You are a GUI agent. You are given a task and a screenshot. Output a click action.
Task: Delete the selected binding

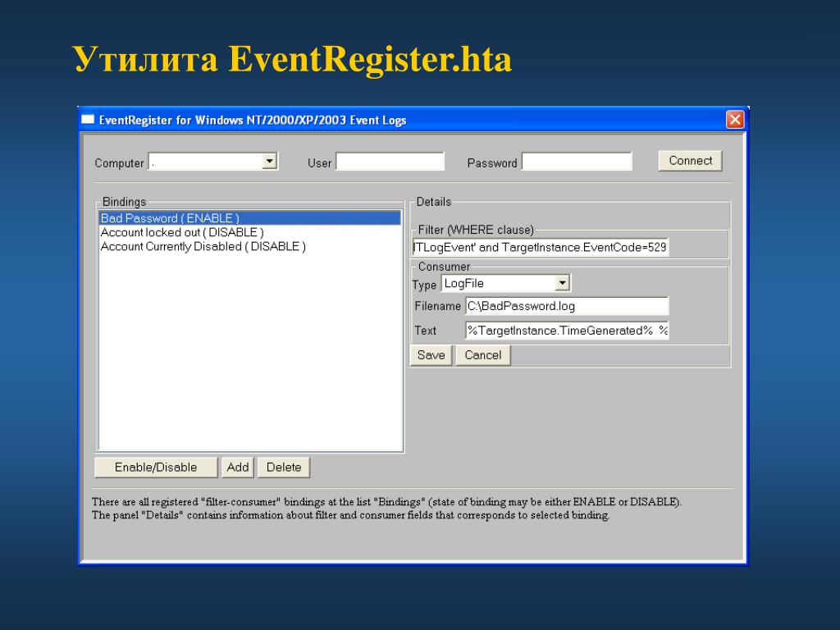tap(284, 468)
